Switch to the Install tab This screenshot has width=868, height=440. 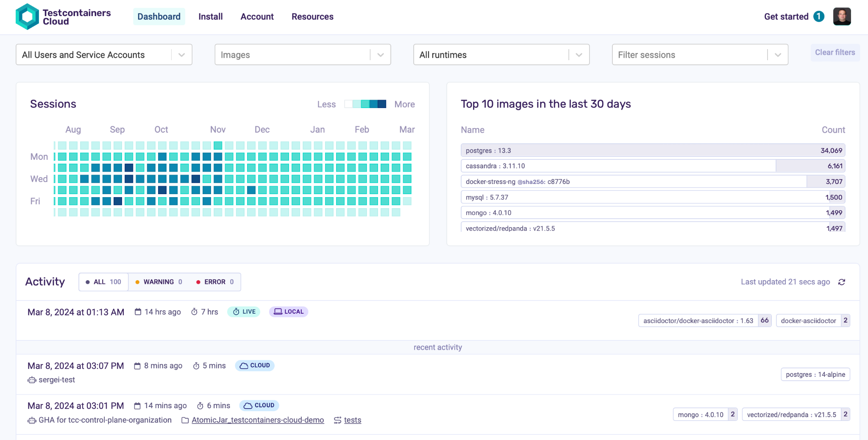(x=211, y=17)
